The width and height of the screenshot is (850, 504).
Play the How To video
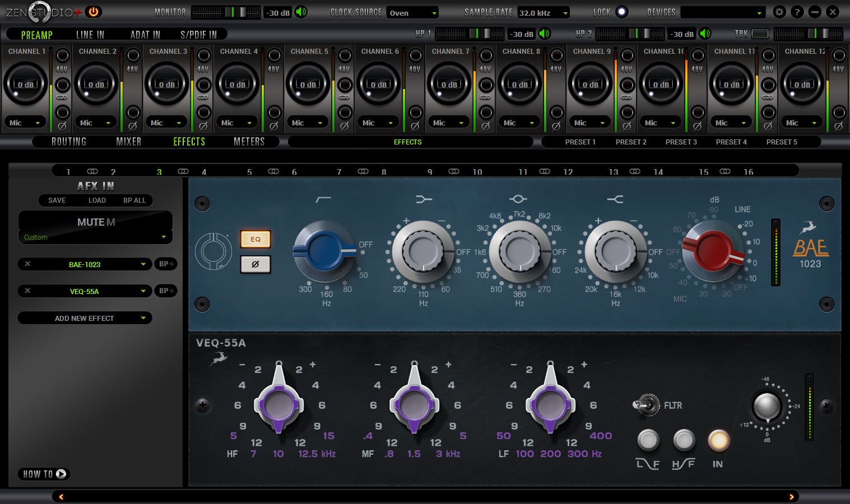point(44,474)
